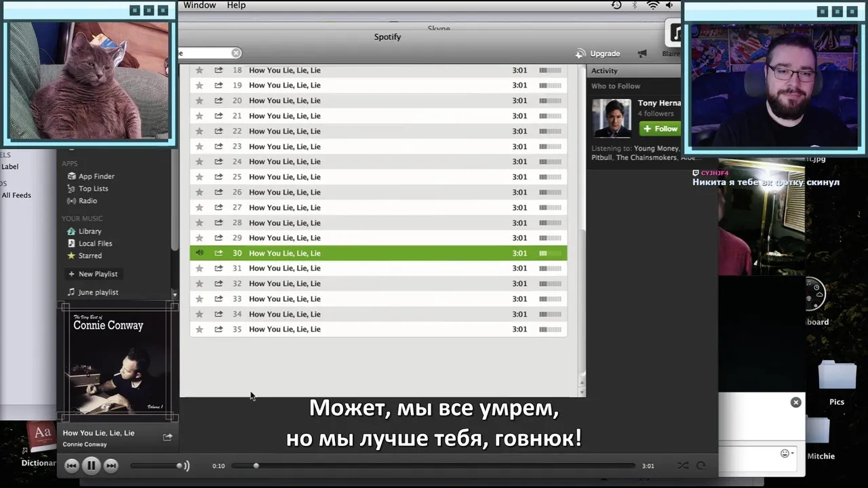Viewport: 868px width, 488px height.
Task: Share track 25 via its arrow icon
Action: [x=218, y=177]
